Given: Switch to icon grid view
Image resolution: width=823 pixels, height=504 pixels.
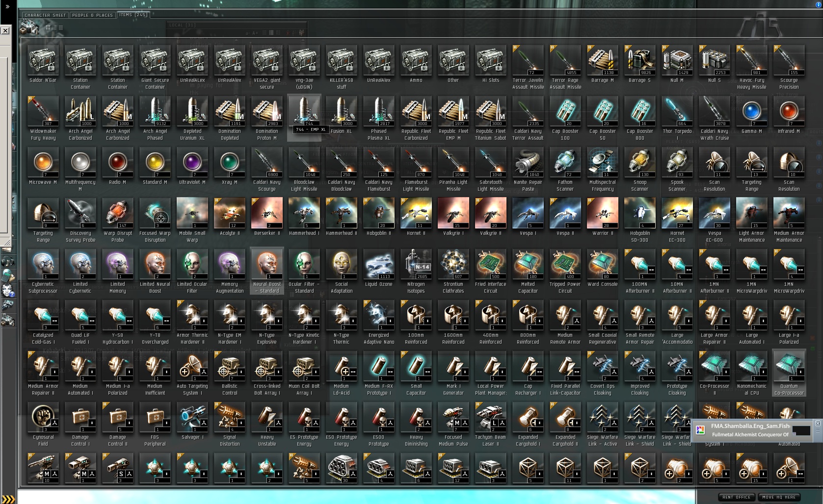Looking at the screenshot, I should tap(48, 28).
